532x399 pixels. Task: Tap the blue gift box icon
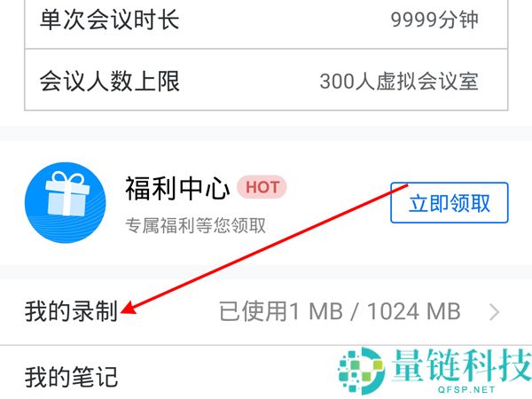tap(65, 202)
